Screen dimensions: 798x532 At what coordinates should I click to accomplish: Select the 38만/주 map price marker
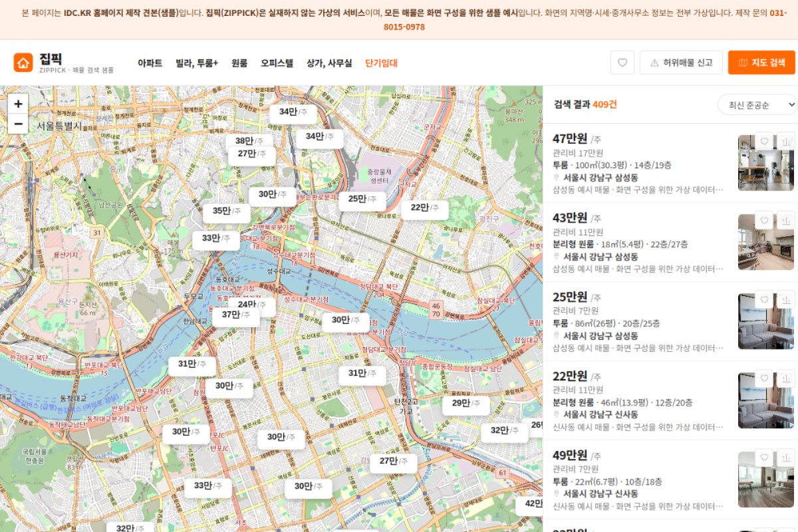[x=249, y=140]
